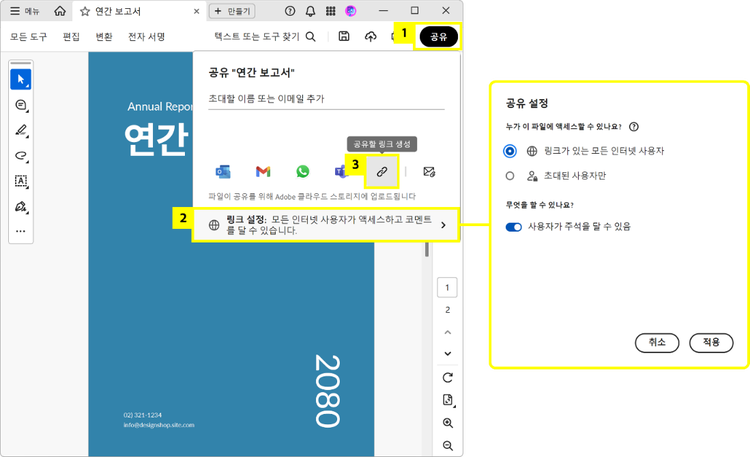This screenshot has width=750, height=457.
Task: Open notifications bell icon
Action: (310, 11)
